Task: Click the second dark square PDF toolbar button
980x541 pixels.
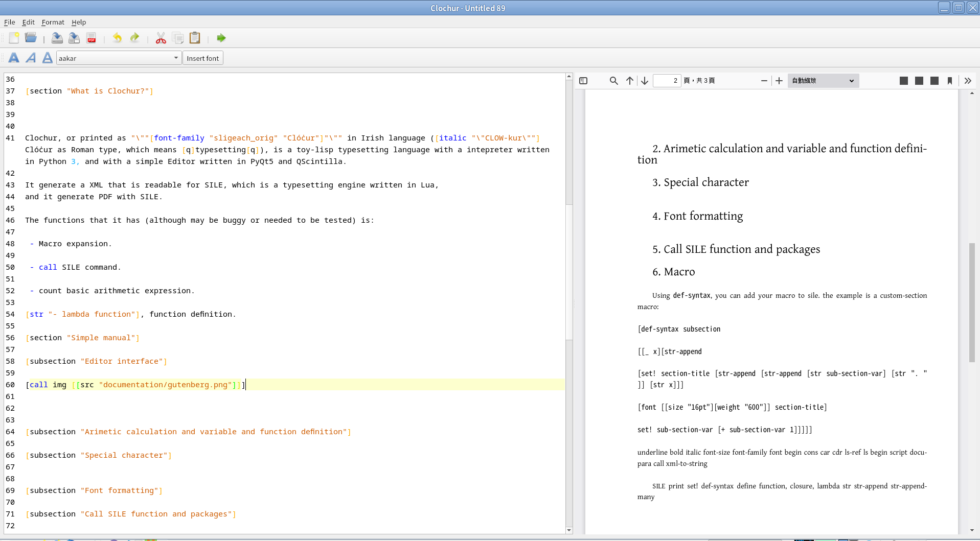Action: point(919,81)
